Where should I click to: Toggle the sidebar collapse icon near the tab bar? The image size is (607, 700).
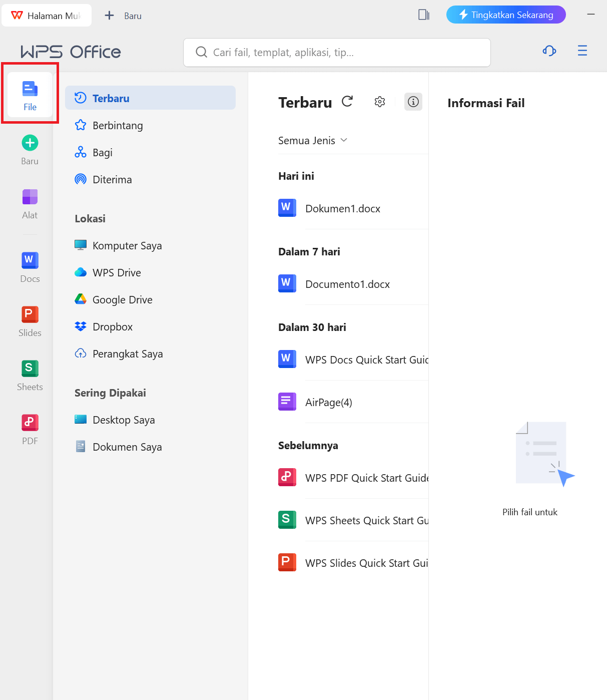(x=423, y=15)
